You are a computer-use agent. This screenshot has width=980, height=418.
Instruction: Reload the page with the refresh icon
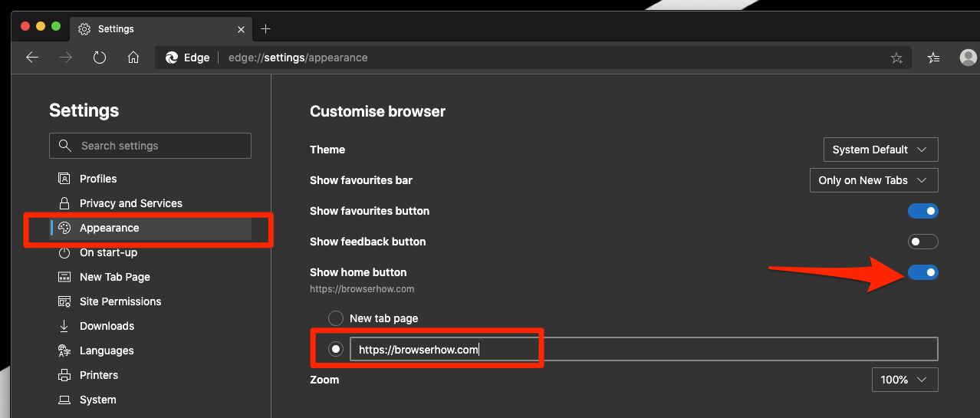100,58
